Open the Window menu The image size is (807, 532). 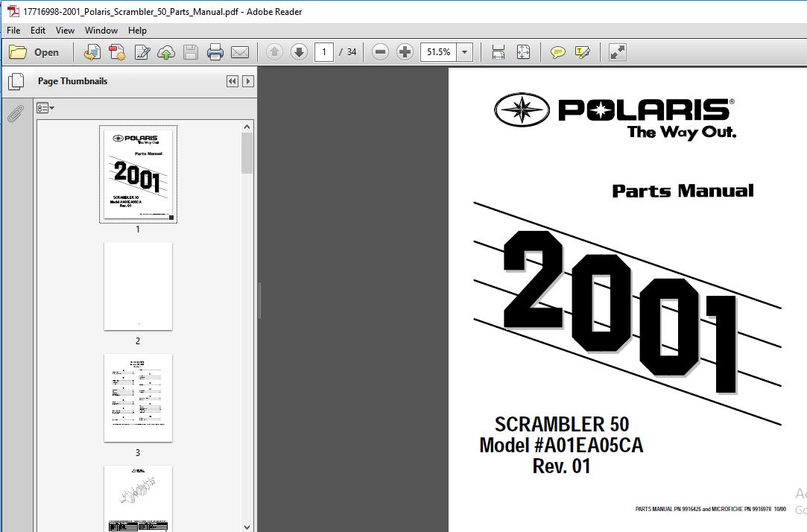click(x=101, y=31)
